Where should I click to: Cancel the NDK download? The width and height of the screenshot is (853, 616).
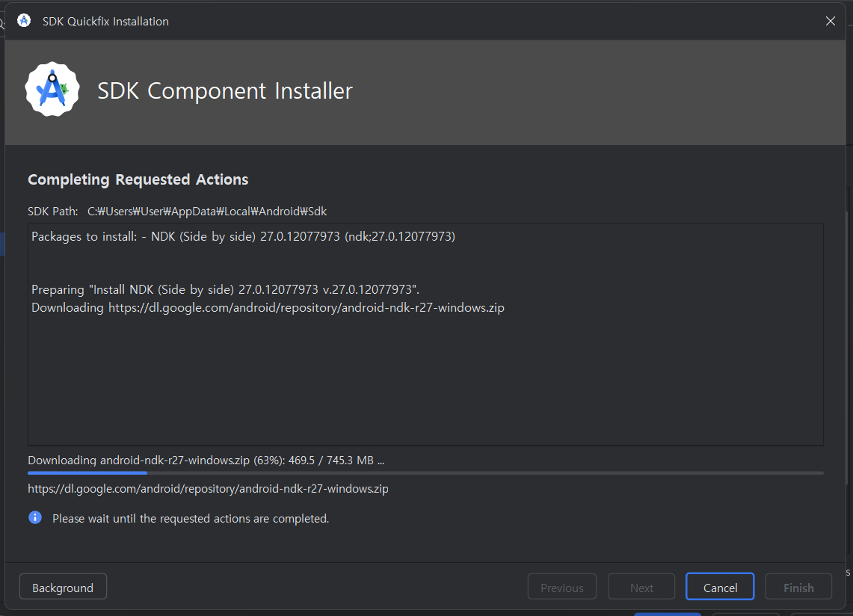click(720, 587)
